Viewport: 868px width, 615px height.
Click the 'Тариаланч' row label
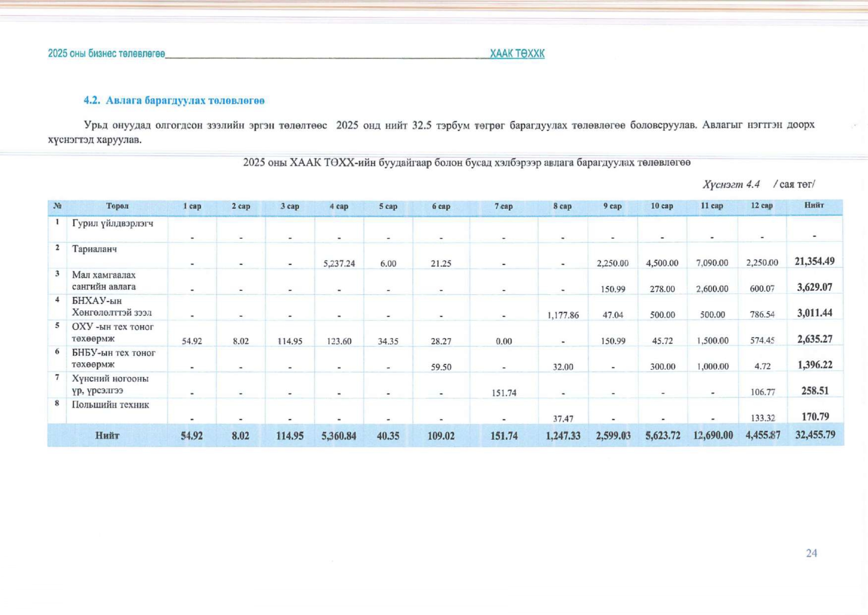pos(94,249)
